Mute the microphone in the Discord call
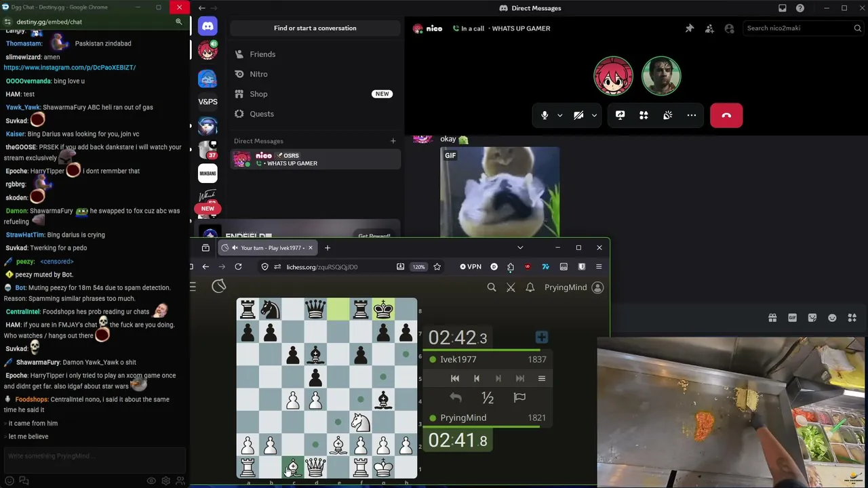 point(545,115)
